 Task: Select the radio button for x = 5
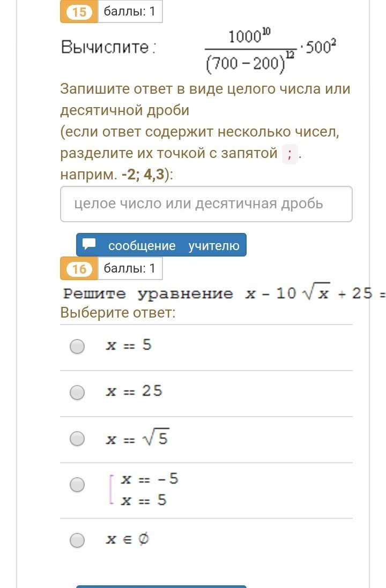[78, 346]
